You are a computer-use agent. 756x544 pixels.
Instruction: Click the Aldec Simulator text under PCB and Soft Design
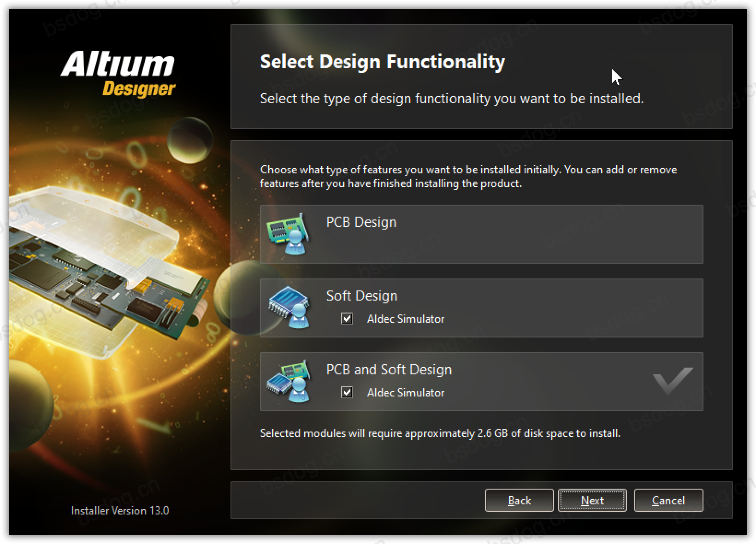pyautogui.click(x=406, y=393)
